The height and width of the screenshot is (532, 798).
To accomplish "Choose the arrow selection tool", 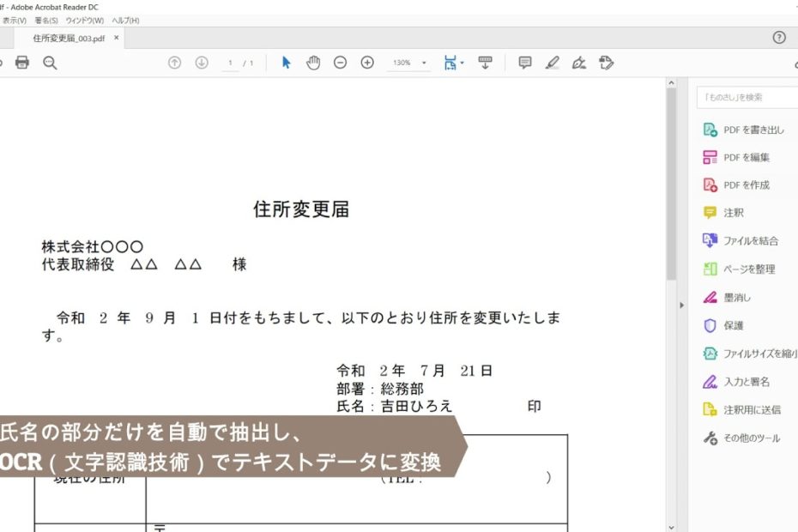I will [287, 63].
